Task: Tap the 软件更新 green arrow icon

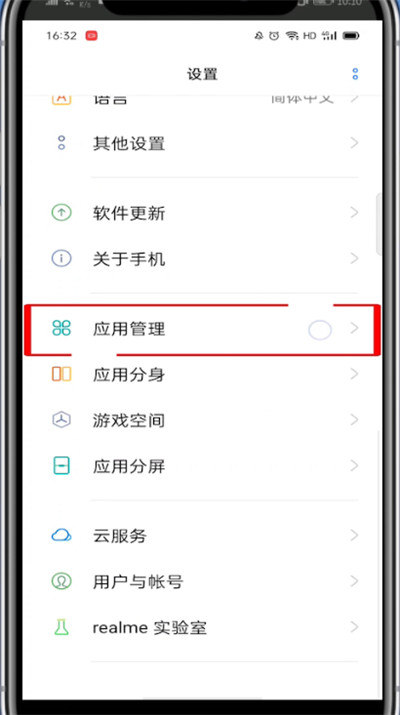Action: pyautogui.click(x=62, y=212)
